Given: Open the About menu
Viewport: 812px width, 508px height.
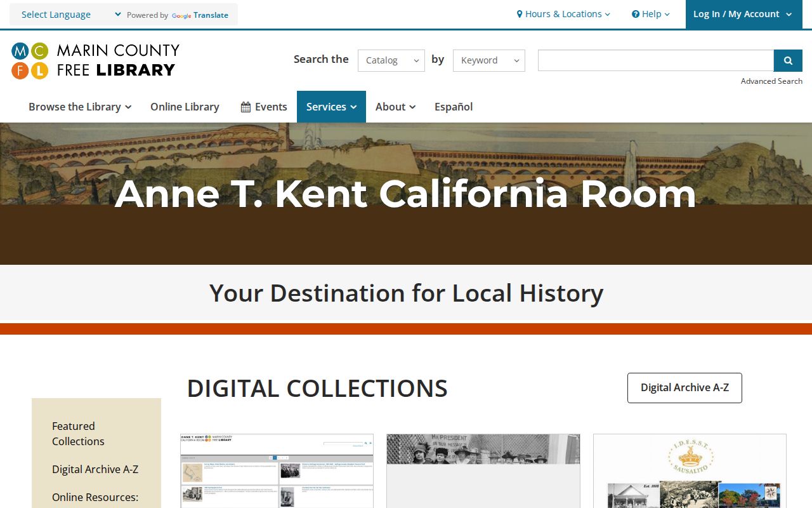Looking at the screenshot, I should pyautogui.click(x=395, y=107).
